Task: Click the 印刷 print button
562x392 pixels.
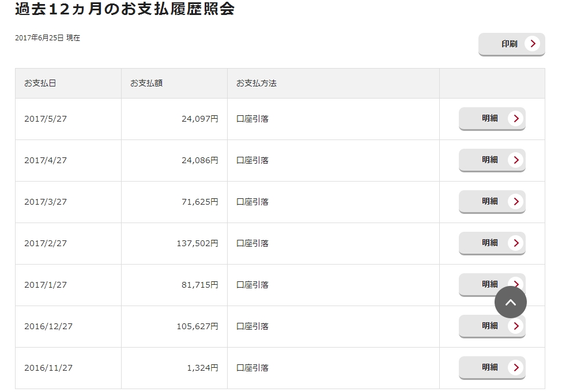Action: tap(511, 44)
